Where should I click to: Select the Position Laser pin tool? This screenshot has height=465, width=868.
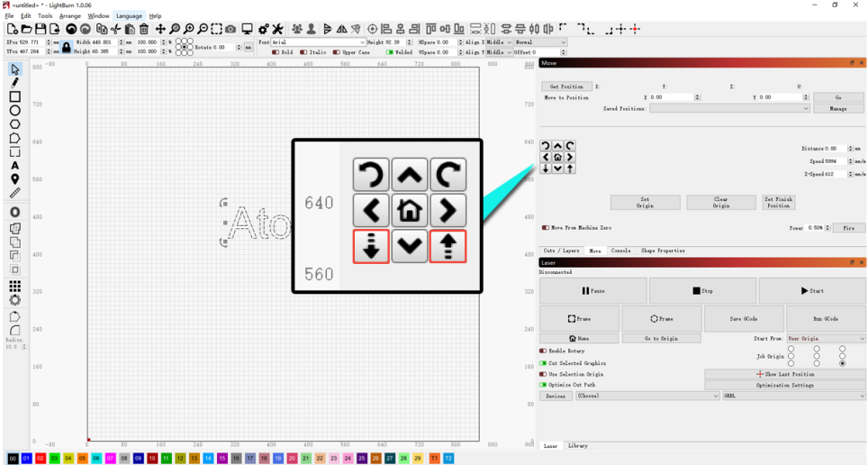click(15, 179)
